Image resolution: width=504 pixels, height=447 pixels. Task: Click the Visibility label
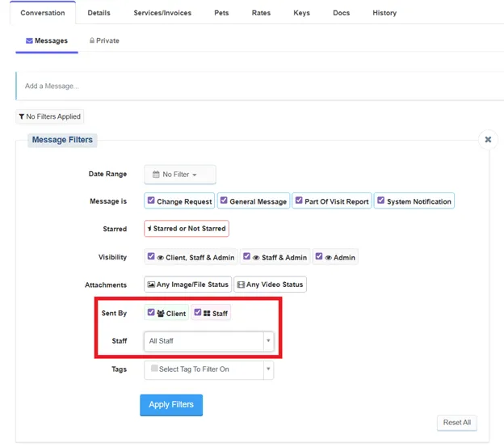(112, 257)
